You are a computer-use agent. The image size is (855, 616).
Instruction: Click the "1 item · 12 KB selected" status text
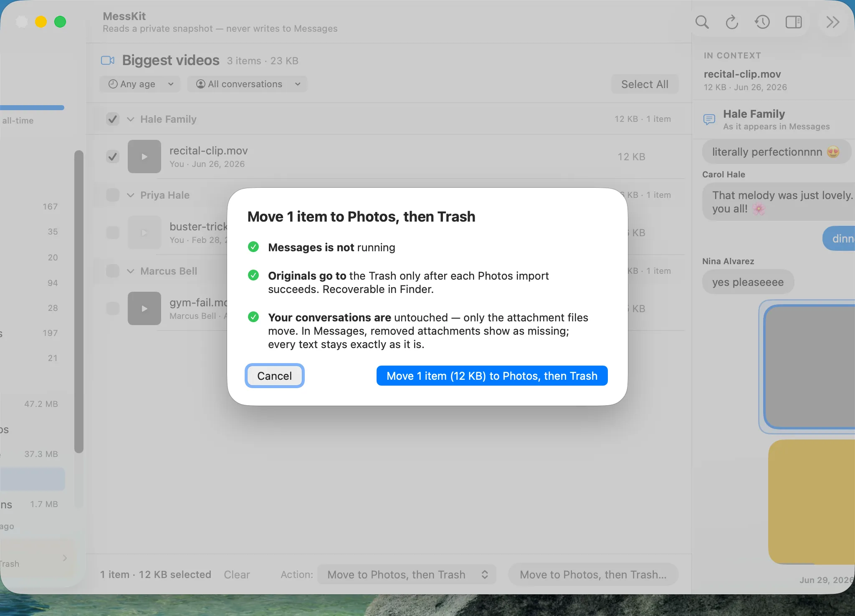pos(156,575)
